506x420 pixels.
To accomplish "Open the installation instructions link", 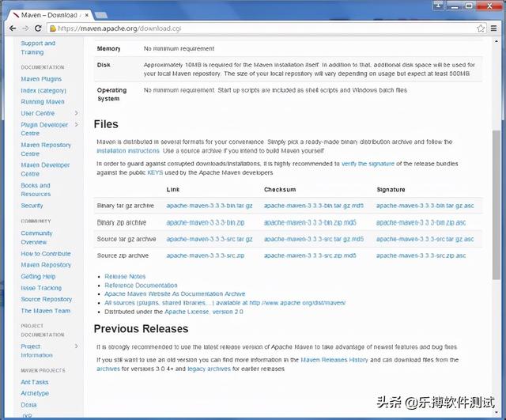I will coord(128,151).
